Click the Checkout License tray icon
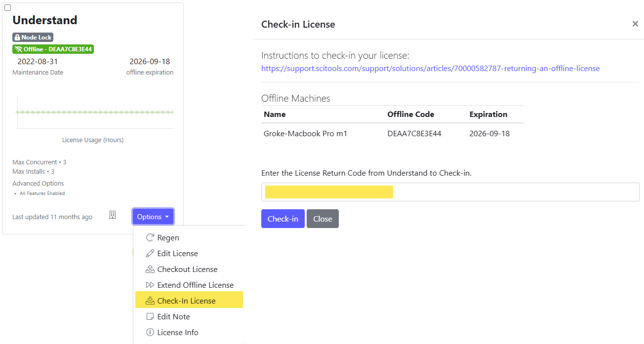The height and width of the screenshot is (344, 644). 150,269
